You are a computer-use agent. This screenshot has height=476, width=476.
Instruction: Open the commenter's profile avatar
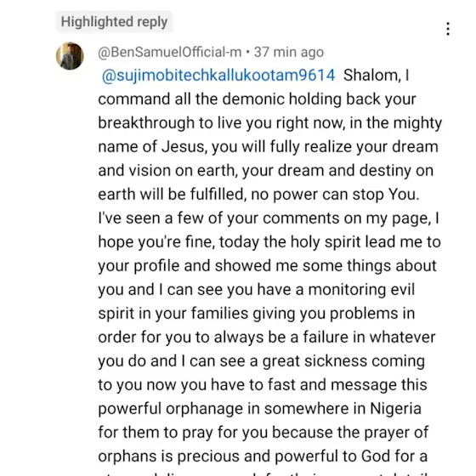point(70,56)
